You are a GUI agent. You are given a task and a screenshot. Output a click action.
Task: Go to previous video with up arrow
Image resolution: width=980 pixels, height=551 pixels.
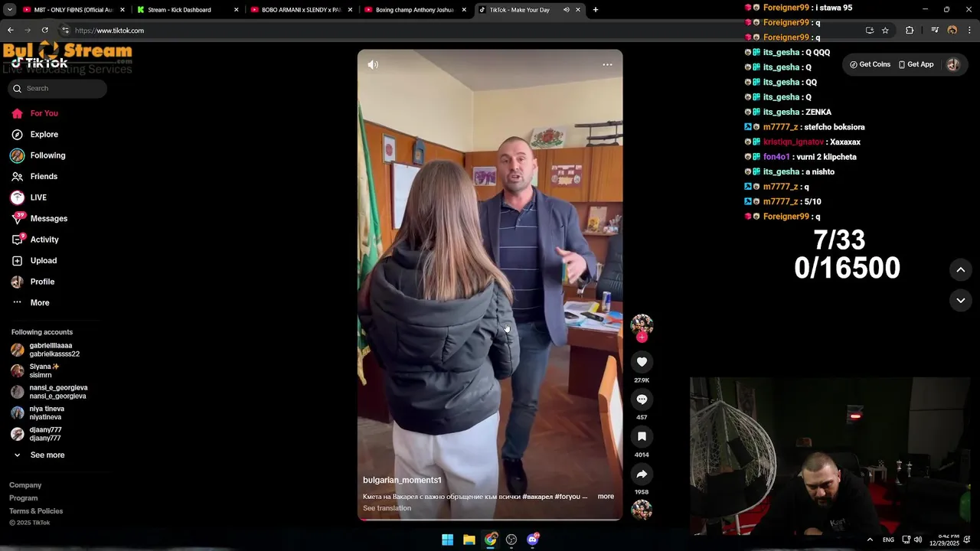961,270
